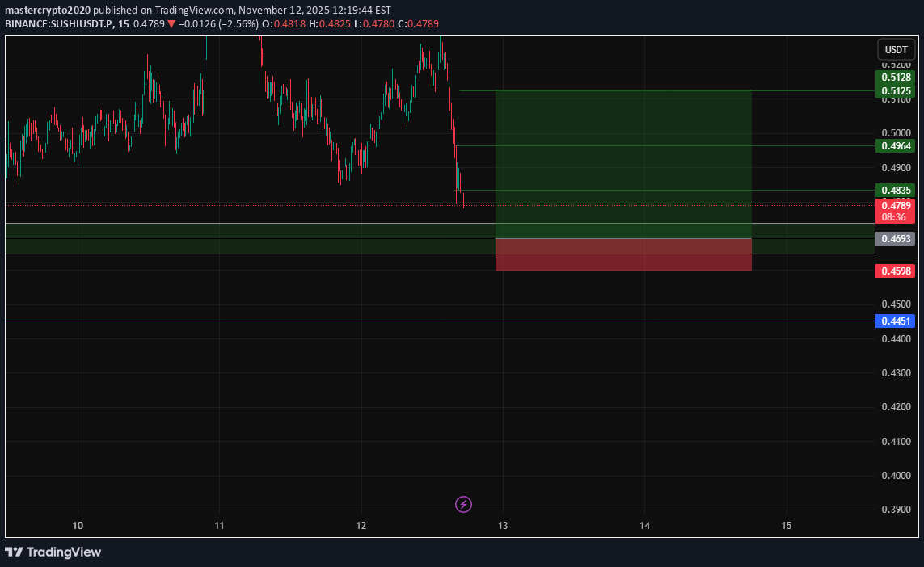Click the BINANCE:SUSHIUSDT.P symbol name
This screenshot has width=924, height=567.
(x=60, y=24)
